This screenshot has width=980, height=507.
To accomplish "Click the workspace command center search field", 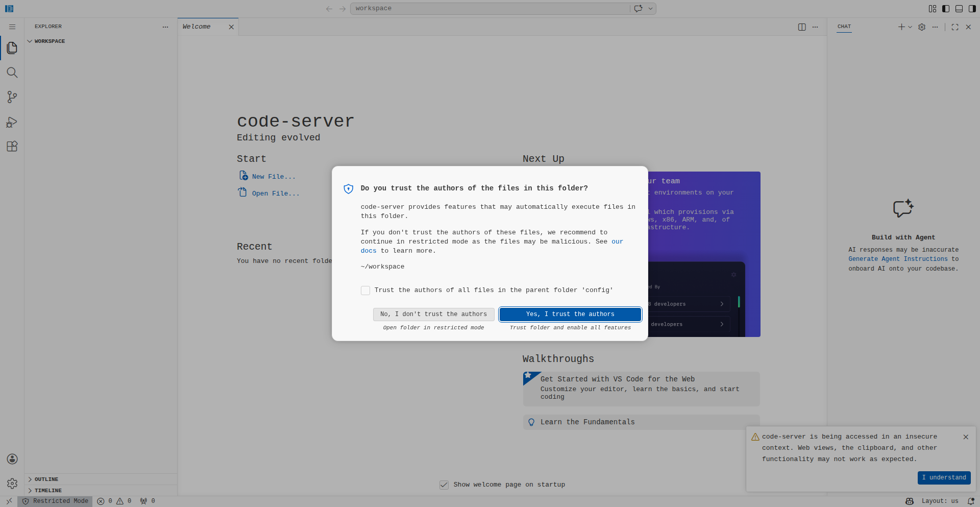I will pyautogui.click(x=490, y=9).
